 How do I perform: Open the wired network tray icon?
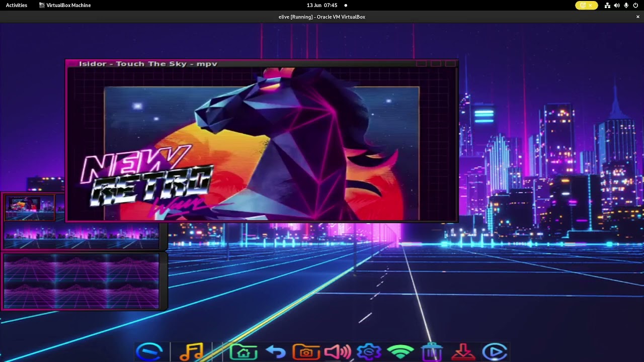(x=607, y=5)
